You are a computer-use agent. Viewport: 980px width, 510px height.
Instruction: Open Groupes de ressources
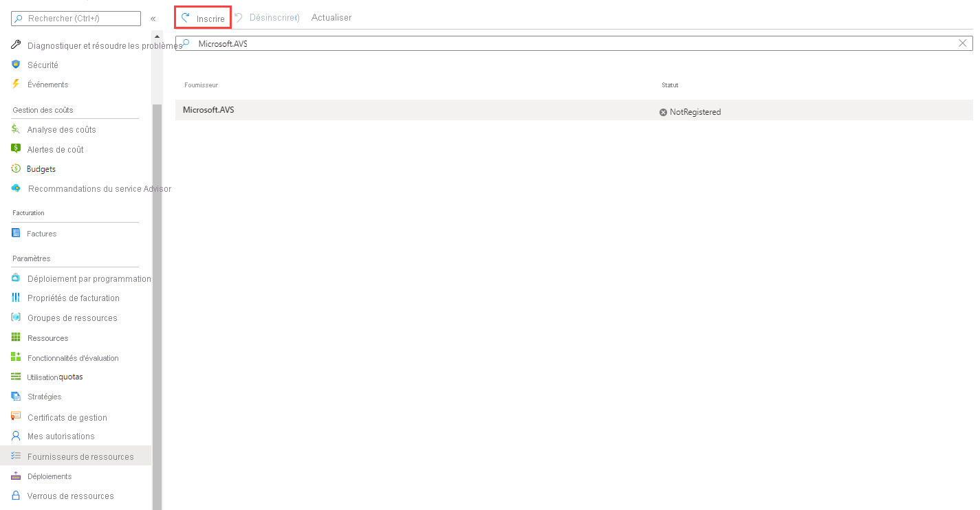[x=72, y=318]
